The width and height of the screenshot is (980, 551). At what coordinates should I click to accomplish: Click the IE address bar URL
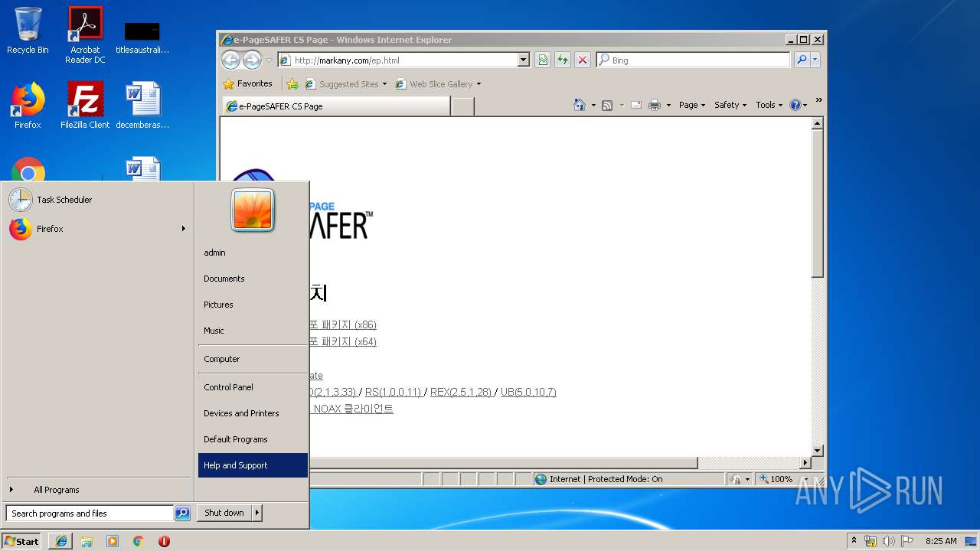click(x=347, y=60)
